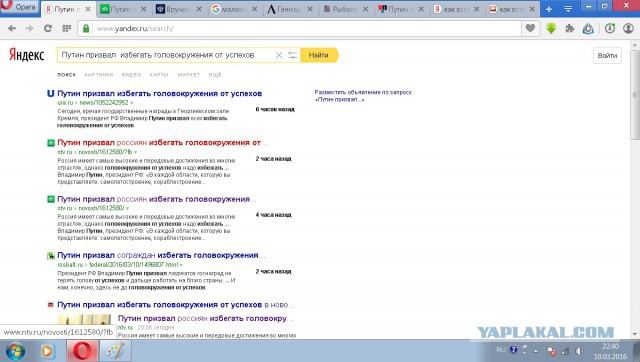
Task: Click the Войти login button
Action: pyautogui.click(x=607, y=56)
